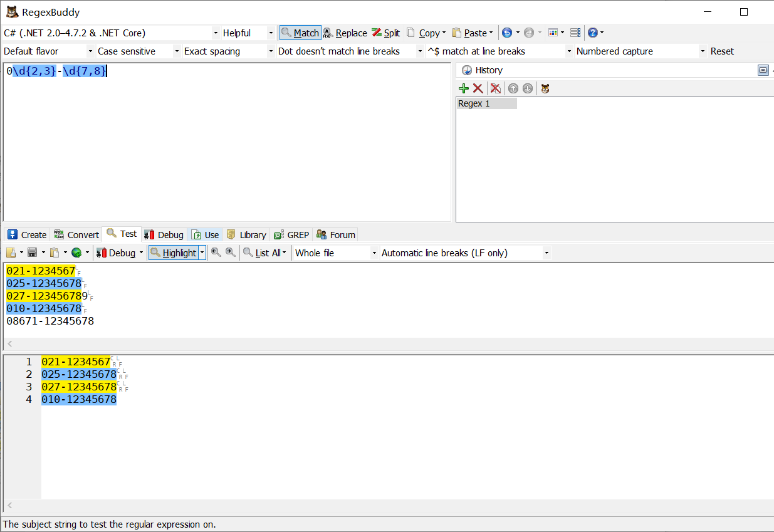Viewport: 774px width, 532px height.
Task: Click the move regex down arrow icon
Action: point(528,88)
